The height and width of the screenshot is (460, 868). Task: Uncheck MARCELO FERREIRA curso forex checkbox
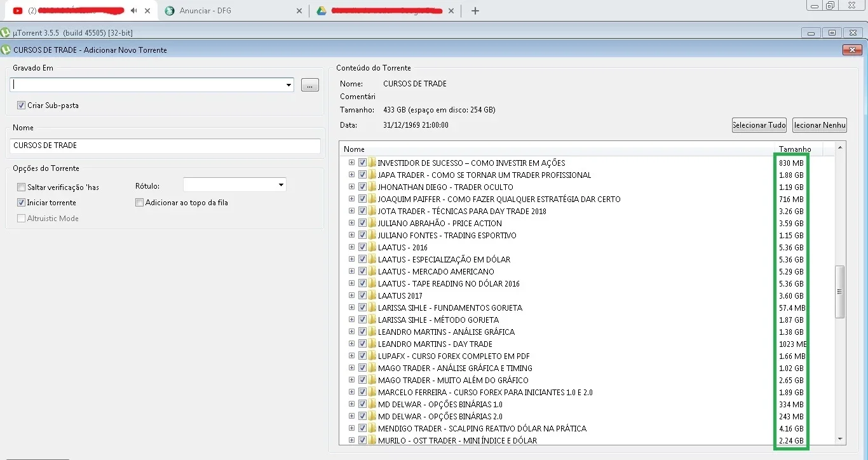click(362, 392)
